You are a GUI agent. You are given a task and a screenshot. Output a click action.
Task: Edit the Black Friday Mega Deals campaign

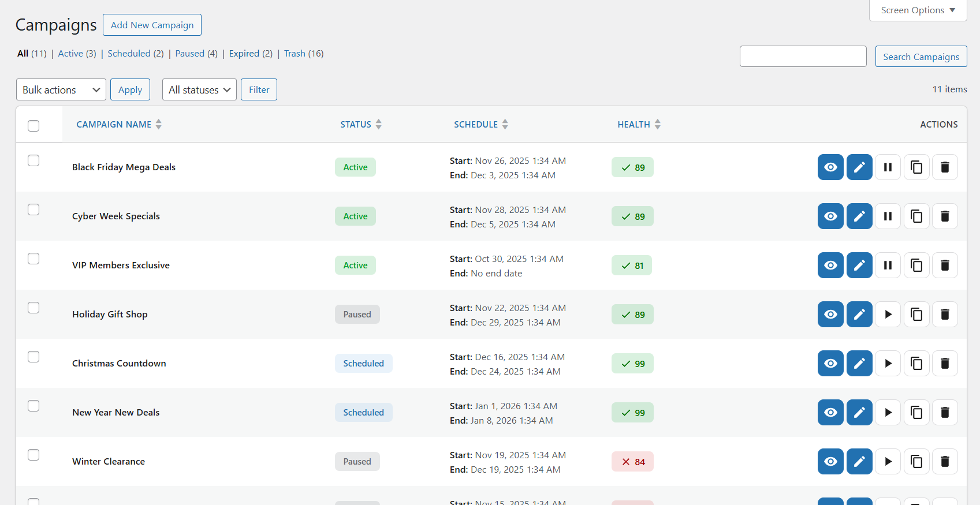pos(859,167)
